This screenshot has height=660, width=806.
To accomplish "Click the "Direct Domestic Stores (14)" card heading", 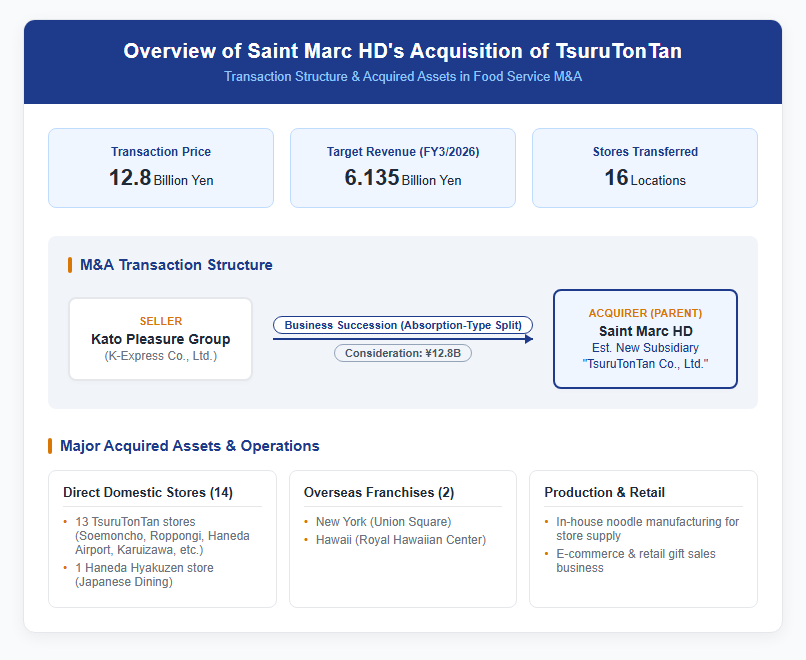I will [x=148, y=492].
